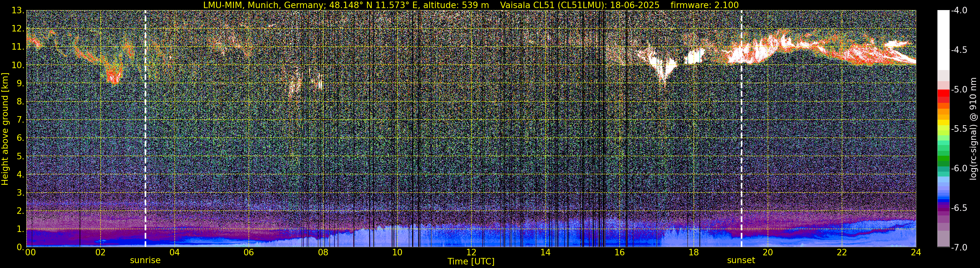Screen dimensions: 980x268
Task: Click the time axis tick label "08"
Action: pyautogui.click(x=323, y=252)
